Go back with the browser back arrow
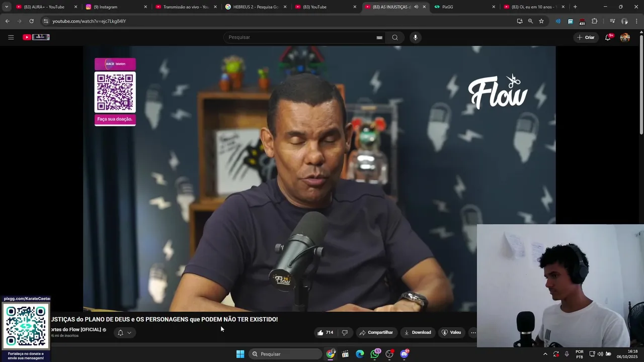 [x=8, y=21]
